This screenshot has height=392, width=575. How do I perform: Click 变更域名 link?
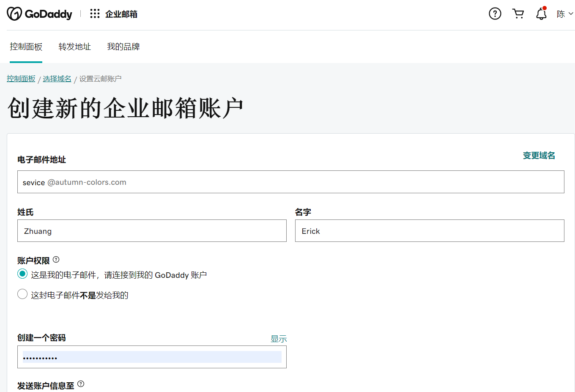pos(539,156)
